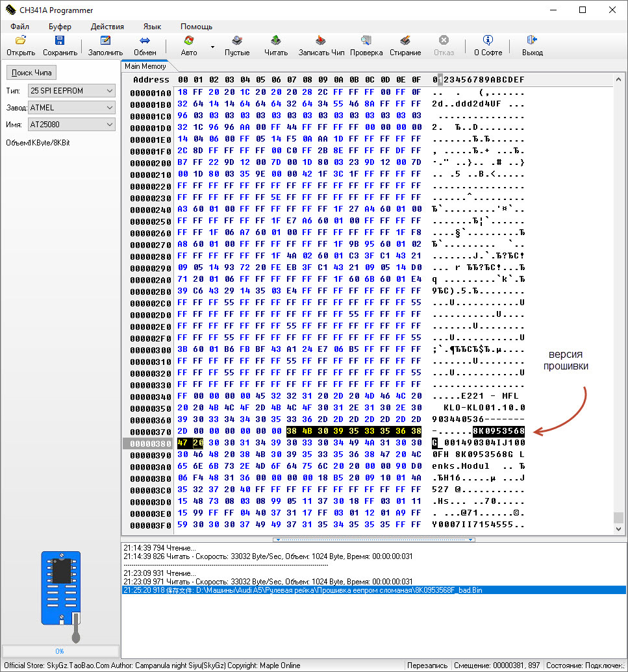Screen dimensions: 628x672
Task: Open the dropdown arrow next to Авто
Action: 212,47
